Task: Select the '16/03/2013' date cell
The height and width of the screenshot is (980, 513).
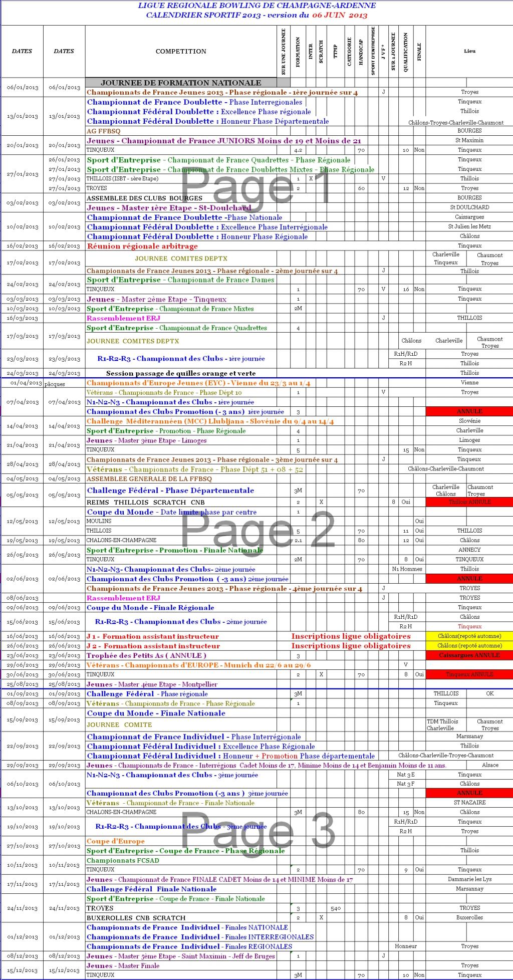Action: (22, 318)
